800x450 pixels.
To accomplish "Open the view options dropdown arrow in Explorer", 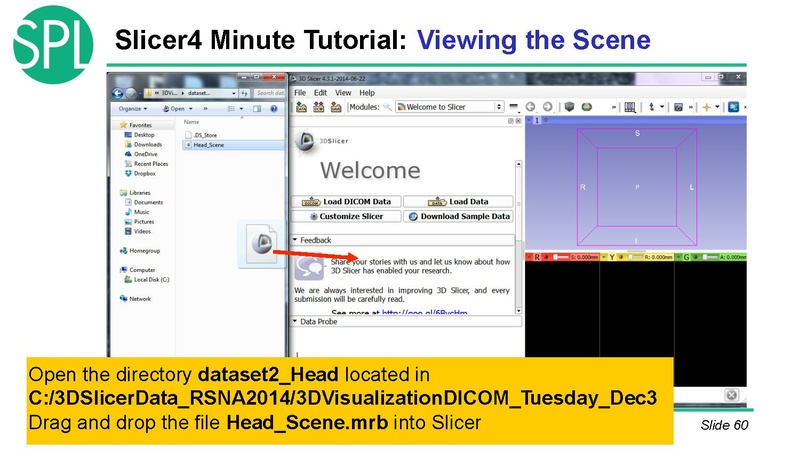I will [x=241, y=109].
